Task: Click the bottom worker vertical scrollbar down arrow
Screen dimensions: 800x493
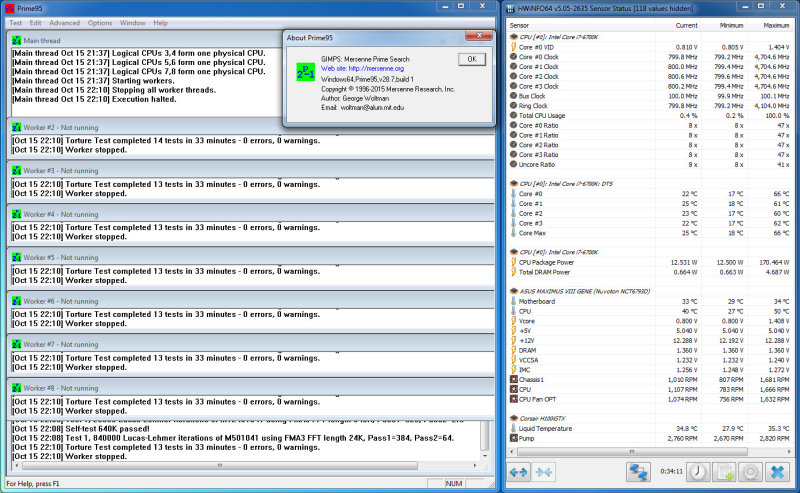Action: 485,456
